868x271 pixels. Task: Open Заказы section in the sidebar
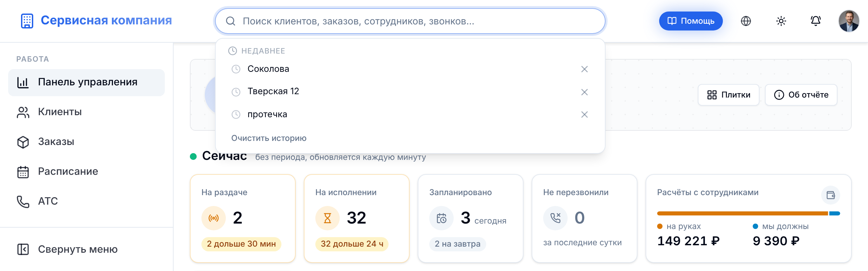[86, 142]
